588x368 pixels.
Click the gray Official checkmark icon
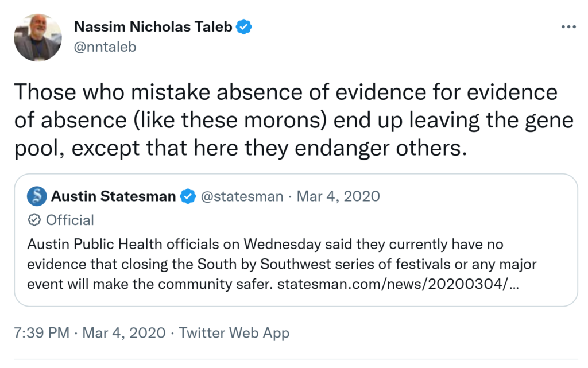[x=34, y=220]
